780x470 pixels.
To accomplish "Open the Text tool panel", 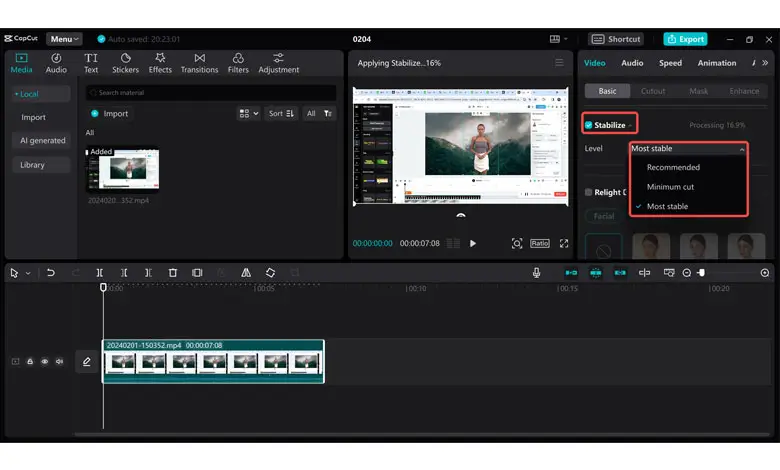I will tap(91, 63).
